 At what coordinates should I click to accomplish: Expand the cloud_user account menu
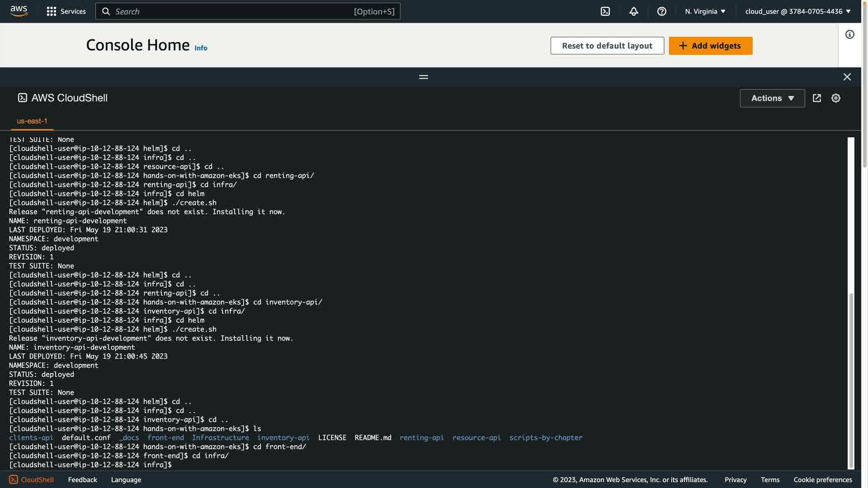coord(797,11)
